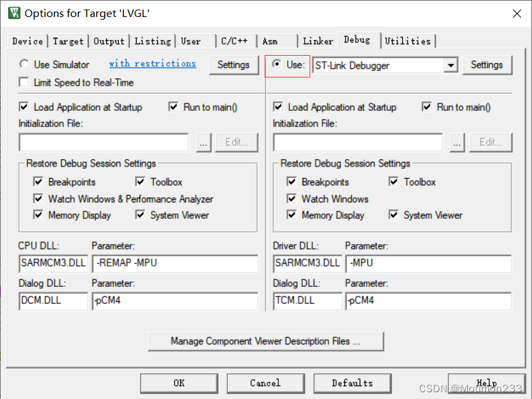532x399 pixels.
Task: Restore settings with Defaults button
Action: pos(352,383)
